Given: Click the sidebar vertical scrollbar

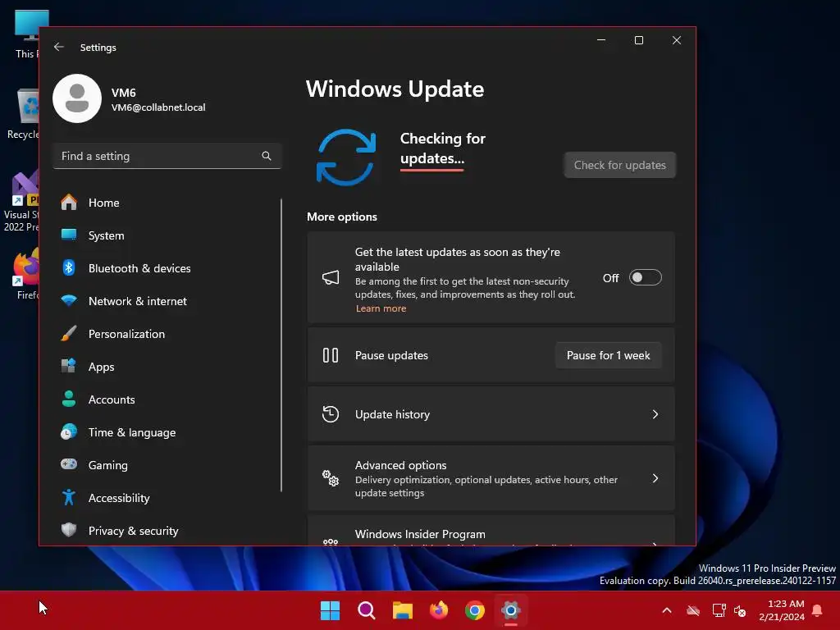Looking at the screenshot, I should click(x=281, y=345).
